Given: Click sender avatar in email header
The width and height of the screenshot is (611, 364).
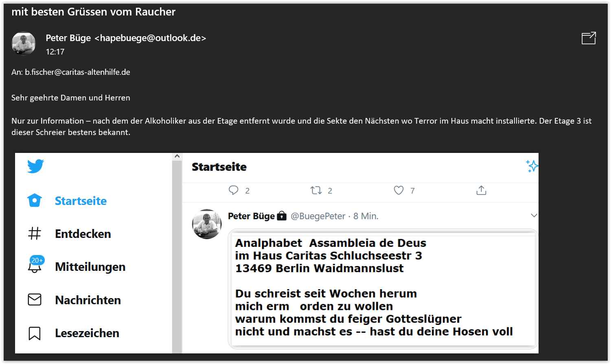Looking at the screenshot, I should tap(24, 44).
